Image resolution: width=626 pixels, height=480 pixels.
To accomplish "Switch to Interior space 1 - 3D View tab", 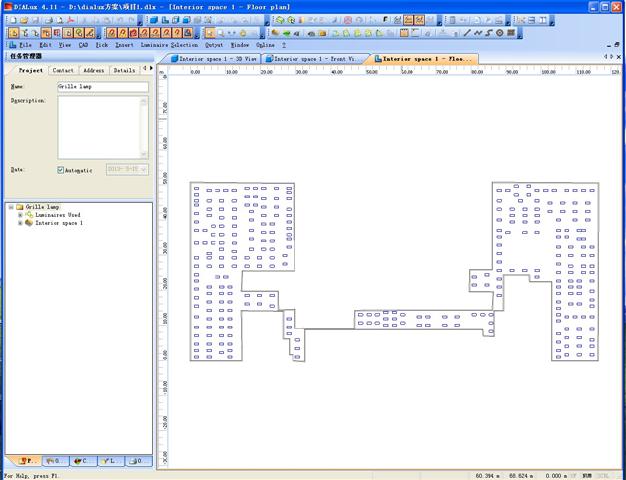I will point(213,59).
